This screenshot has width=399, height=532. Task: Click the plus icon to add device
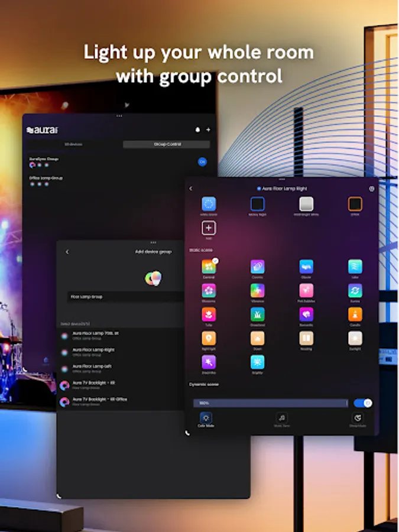click(x=208, y=129)
